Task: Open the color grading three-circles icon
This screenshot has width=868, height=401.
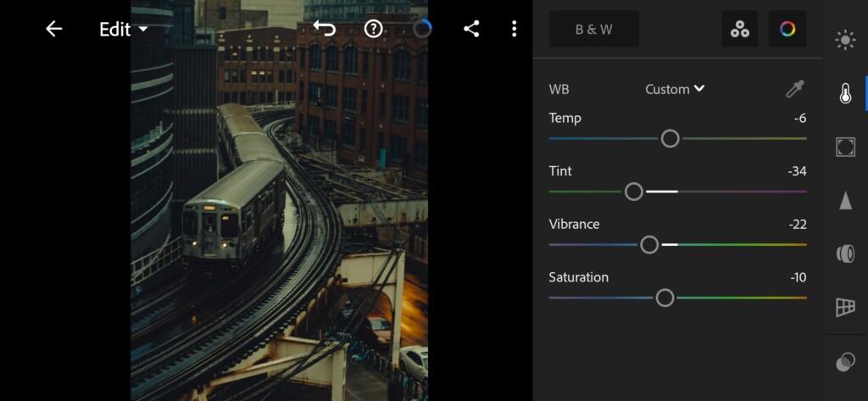Action: (739, 29)
